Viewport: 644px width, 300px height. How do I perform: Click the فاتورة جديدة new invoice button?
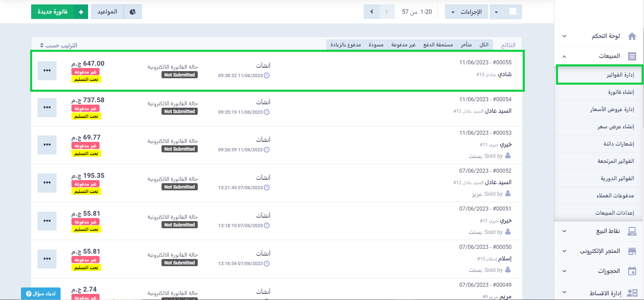pyautogui.click(x=60, y=12)
